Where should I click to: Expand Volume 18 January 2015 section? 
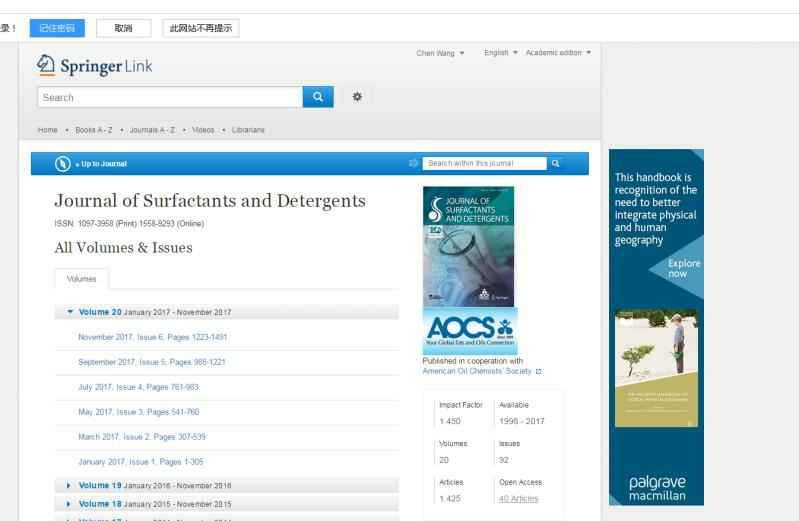tap(226, 504)
